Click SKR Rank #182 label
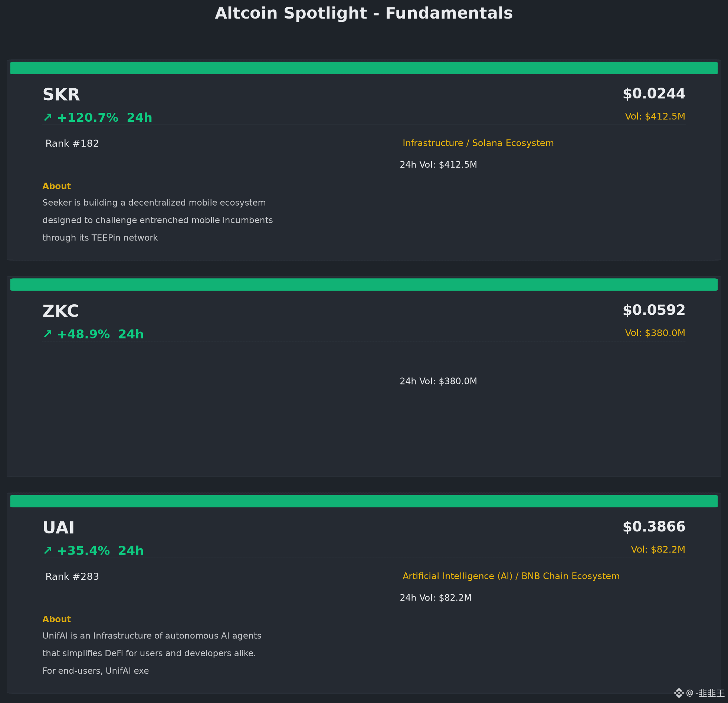The width and height of the screenshot is (728, 703). click(72, 143)
